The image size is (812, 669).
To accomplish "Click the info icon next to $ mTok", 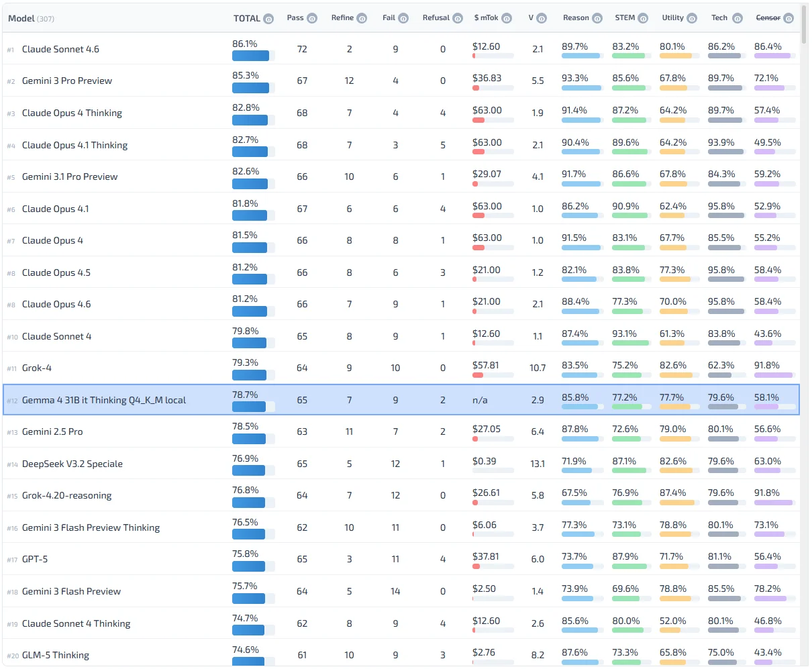I will pyautogui.click(x=507, y=18).
